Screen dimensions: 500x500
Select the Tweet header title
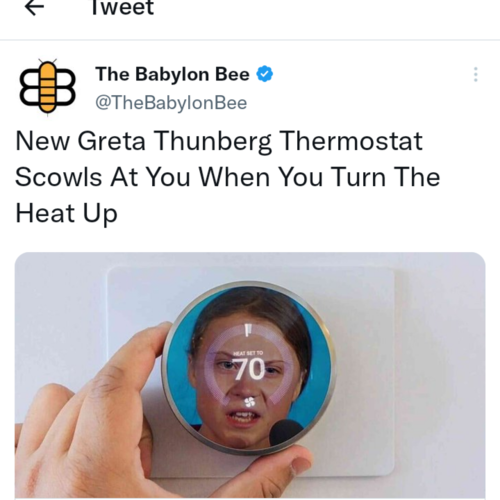(122, 7)
